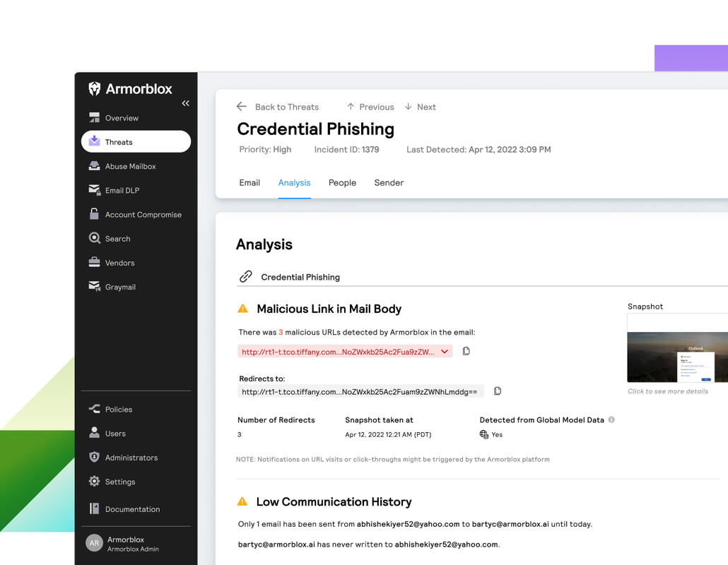
Task: Open the Vendors page label
Action: click(119, 263)
